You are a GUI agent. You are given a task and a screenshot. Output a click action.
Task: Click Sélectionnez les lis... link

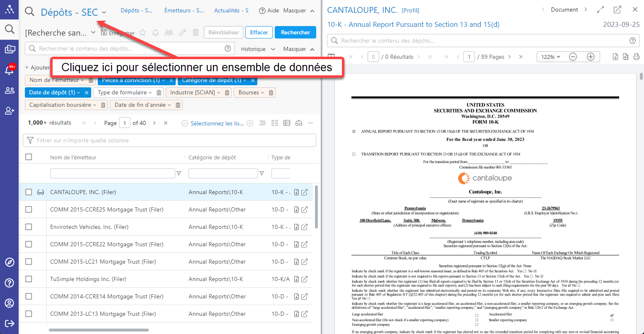point(217,123)
